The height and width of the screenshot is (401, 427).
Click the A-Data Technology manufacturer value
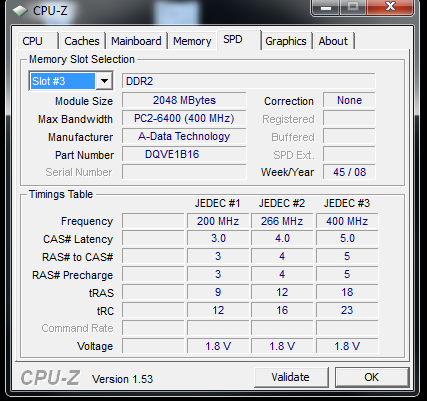point(184,136)
